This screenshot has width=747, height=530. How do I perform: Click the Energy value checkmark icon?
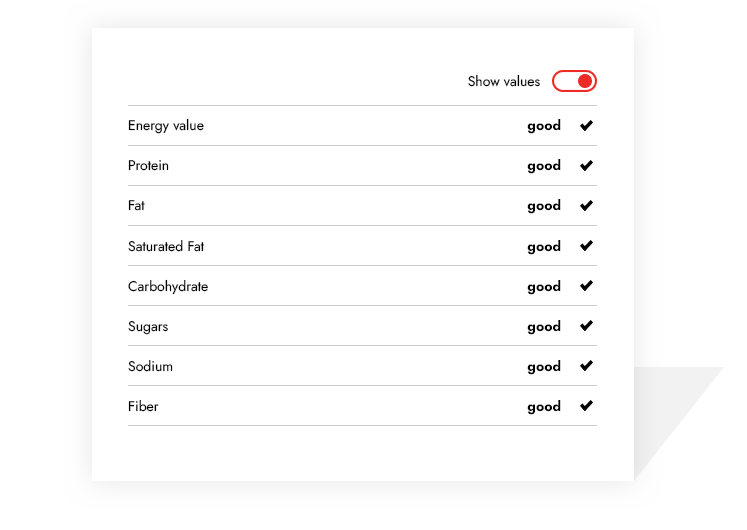pyautogui.click(x=586, y=126)
